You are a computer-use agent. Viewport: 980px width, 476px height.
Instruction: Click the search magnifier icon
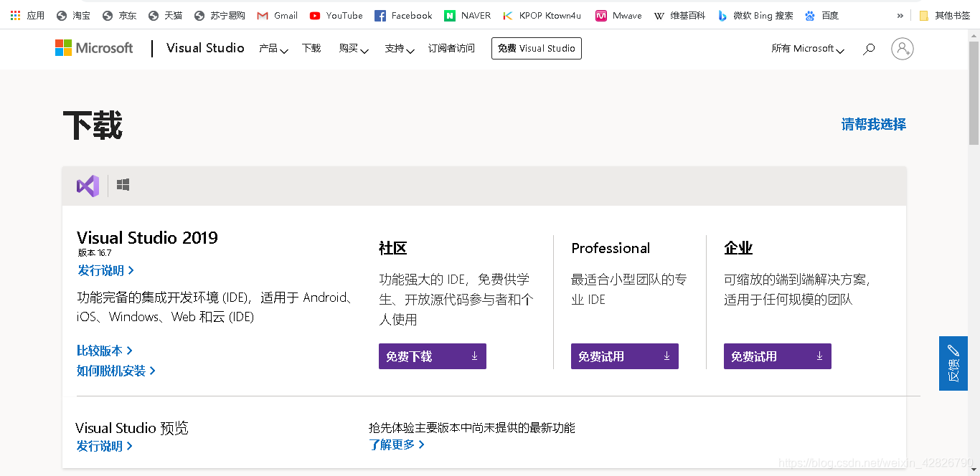click(x=869, y=49)
